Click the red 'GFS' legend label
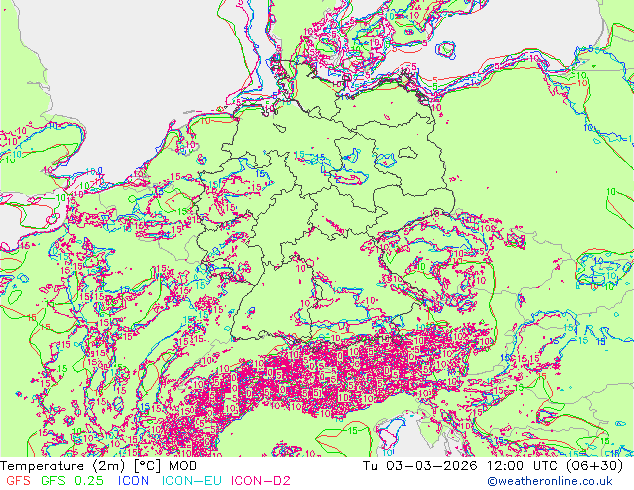Viewport: 634px width, 490px height. point(19,481)
